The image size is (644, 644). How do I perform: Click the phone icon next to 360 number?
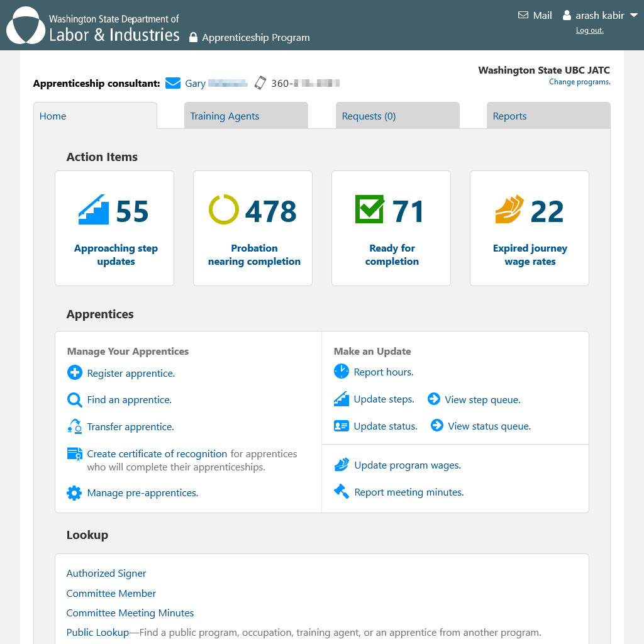260,83
